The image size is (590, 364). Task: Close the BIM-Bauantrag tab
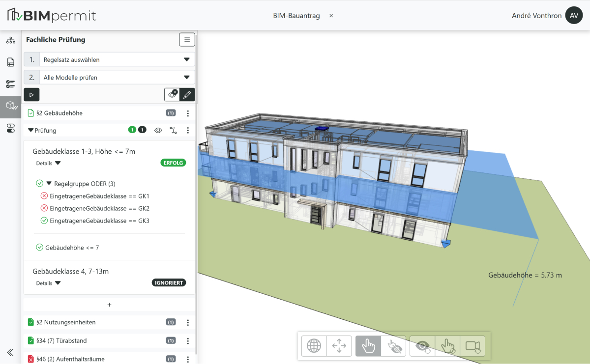(331, 16)
